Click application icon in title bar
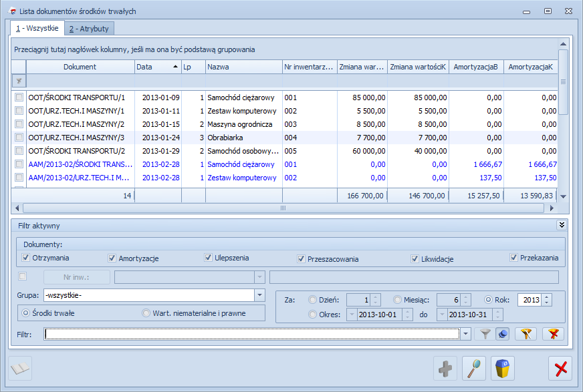583x392 pixels. click(x=13, y=11)
